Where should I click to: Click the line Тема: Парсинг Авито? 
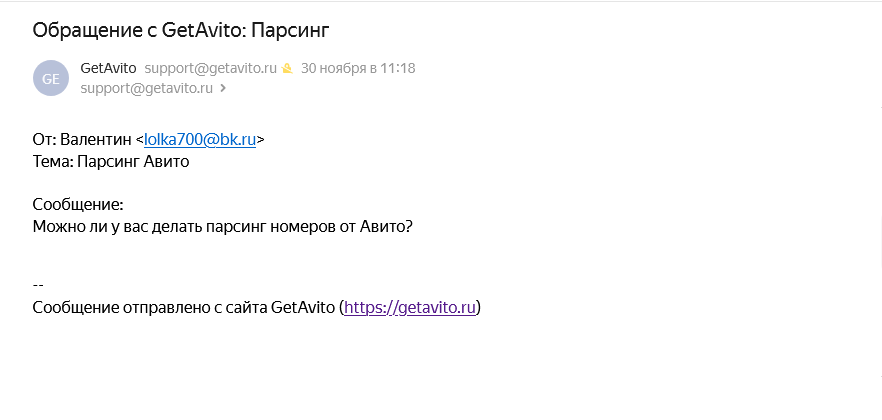point(111,161)
